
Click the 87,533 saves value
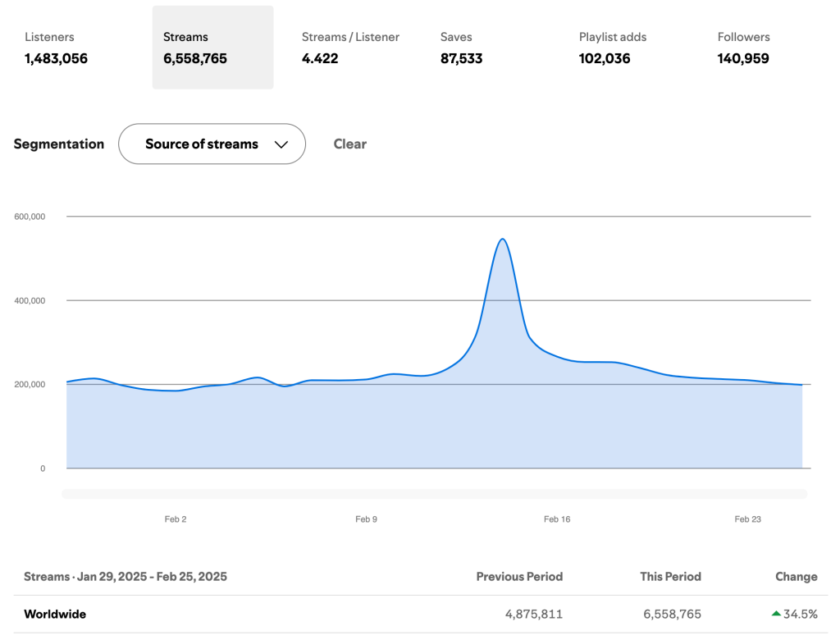click(461, 58)
